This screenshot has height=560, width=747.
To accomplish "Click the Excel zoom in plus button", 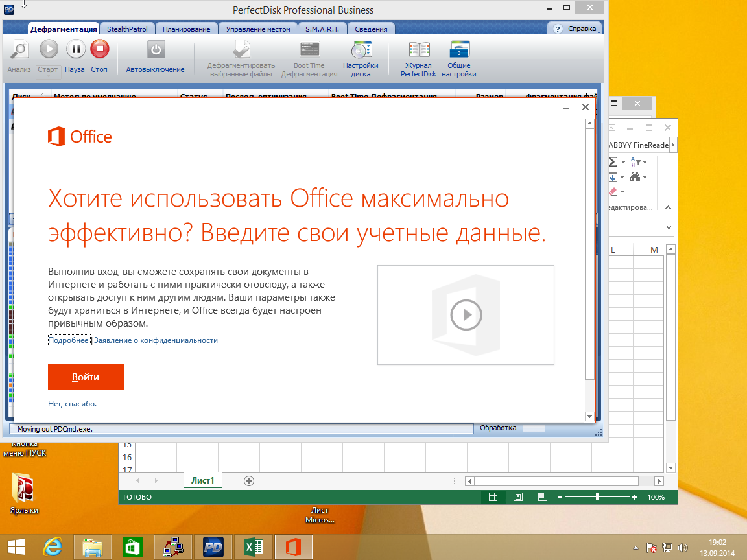I will coord(635,497).
